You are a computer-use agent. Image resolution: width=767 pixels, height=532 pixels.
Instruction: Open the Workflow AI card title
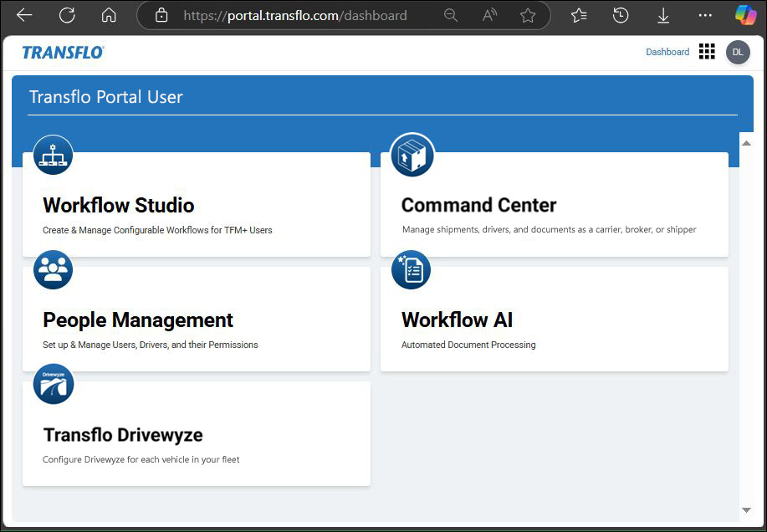click(457, 320)
